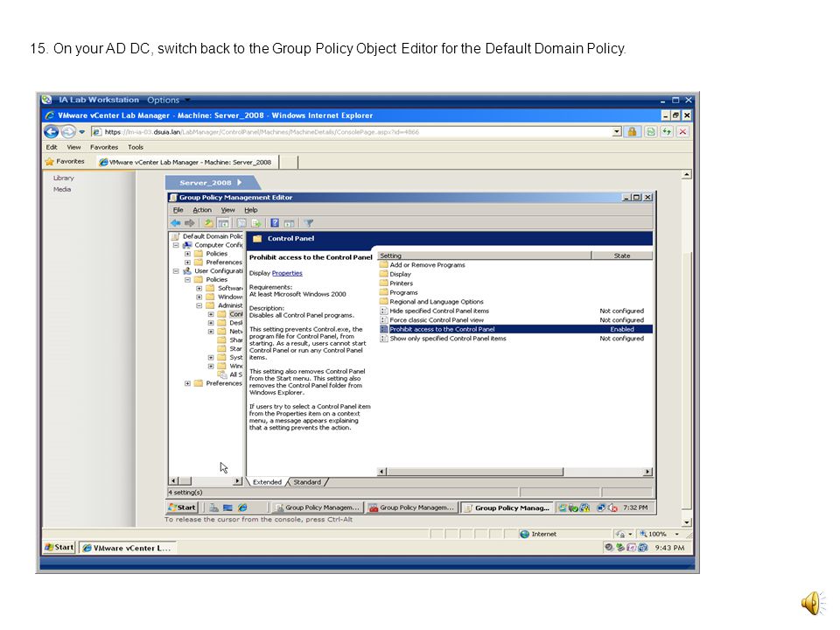Expand Policies under Computer Configuration
Viewport: 840px width, 630px height.
coord(187,254)
